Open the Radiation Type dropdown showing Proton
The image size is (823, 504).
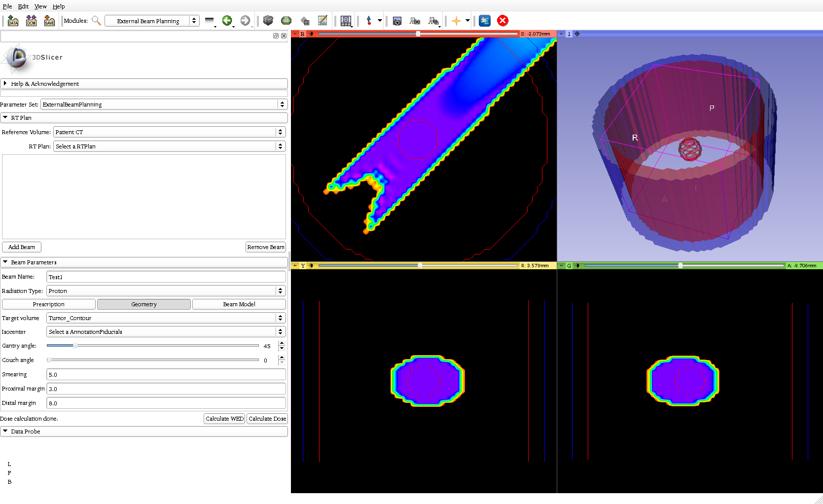(x=166, y=291)
